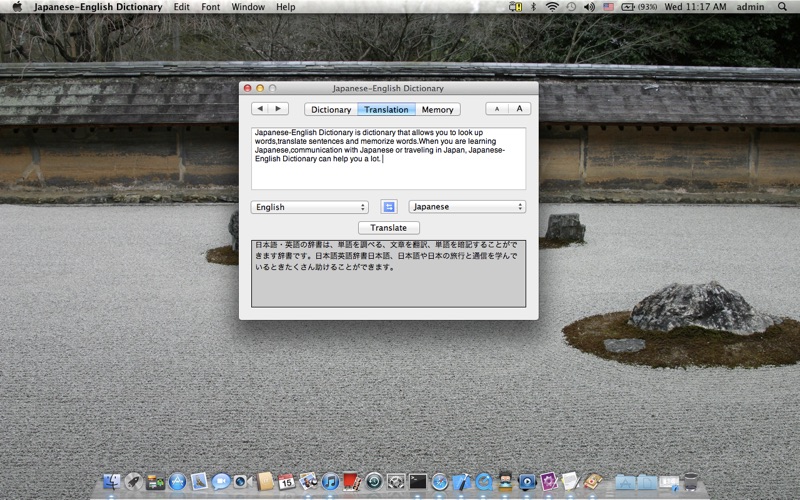Open the App Store in Dock

[178, 481]
